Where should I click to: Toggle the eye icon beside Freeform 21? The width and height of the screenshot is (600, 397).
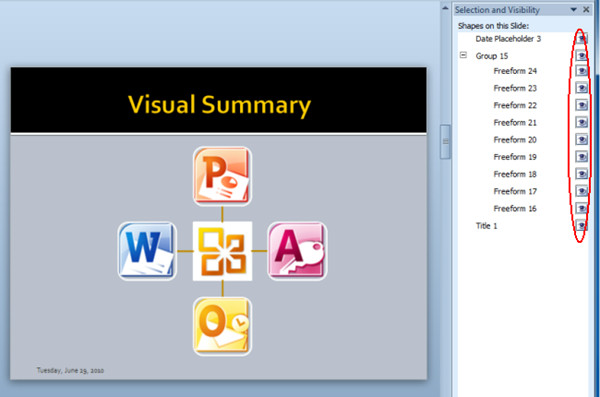[582, 123]
